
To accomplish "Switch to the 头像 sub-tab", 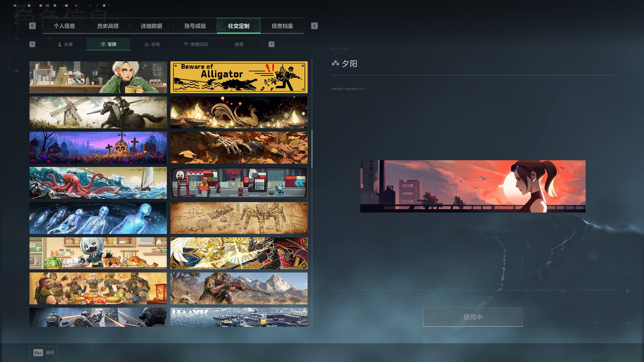I will pyautogui.click(x=65, y=44).
